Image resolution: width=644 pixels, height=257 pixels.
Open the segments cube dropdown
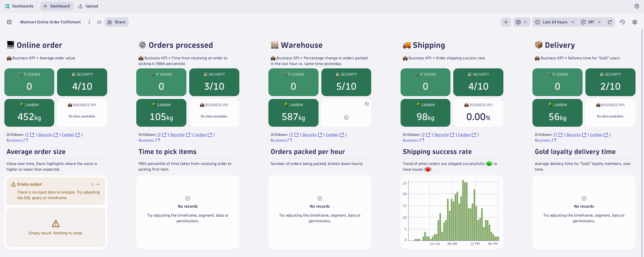point(522,22)
